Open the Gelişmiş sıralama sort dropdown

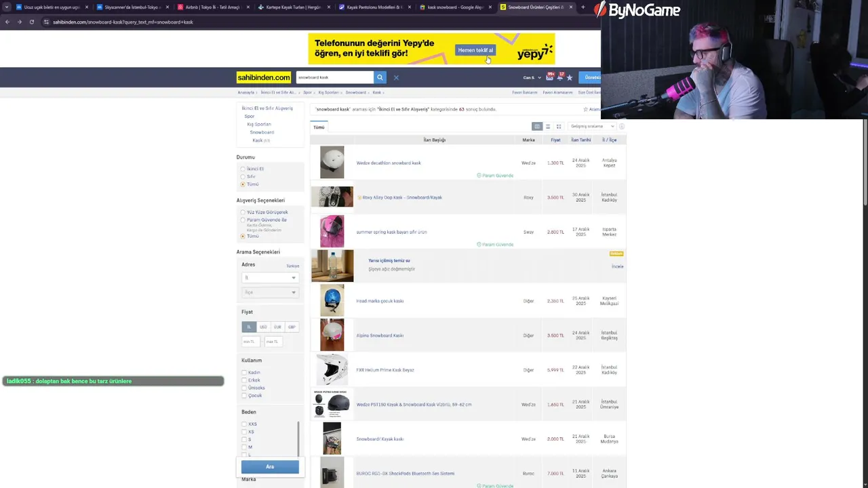tap(592, 126)
